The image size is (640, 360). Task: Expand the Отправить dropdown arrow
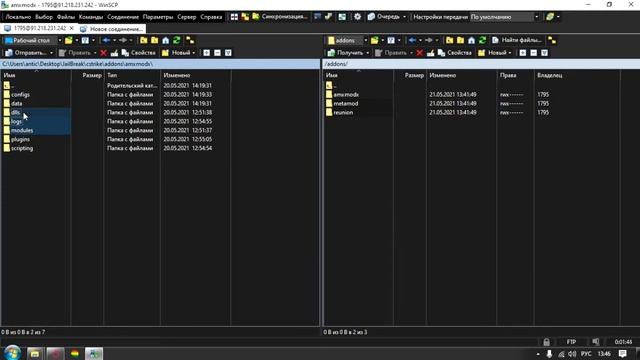[x=51, y=53]
